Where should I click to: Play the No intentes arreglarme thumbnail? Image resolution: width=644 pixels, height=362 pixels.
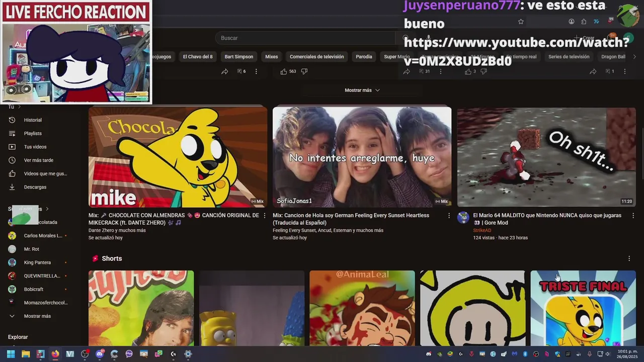[362, 157]
